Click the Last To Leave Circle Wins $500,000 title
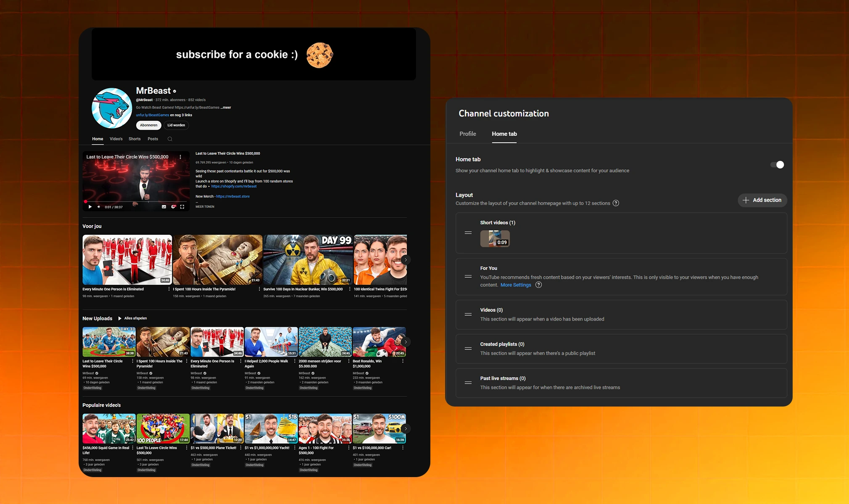This screenshot has width=849, height=504. pyautogui.click(x=157, y=450)
